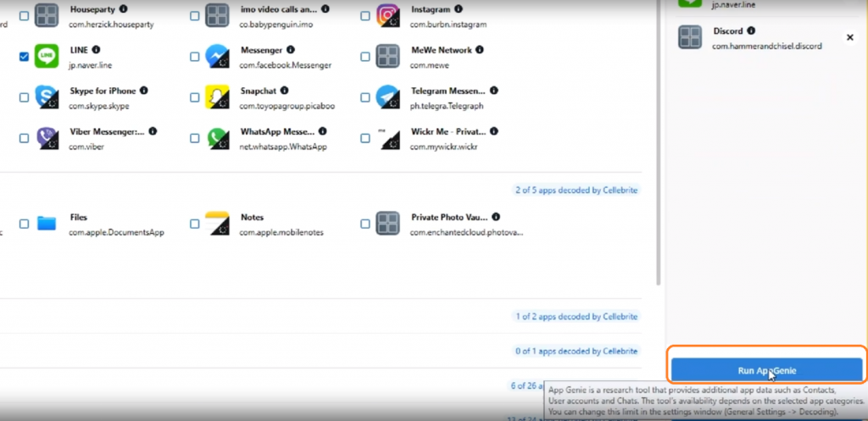Check the WhatsApp Messenger checkbox
Image resolution: width=868 pixels, height=421 pixels.
pos(194,138)
